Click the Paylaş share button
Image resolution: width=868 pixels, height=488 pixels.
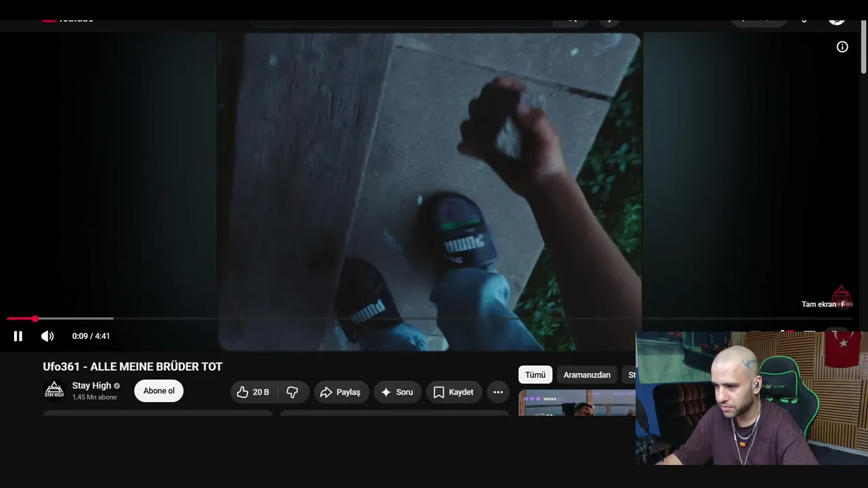click(x=341, y=392)
